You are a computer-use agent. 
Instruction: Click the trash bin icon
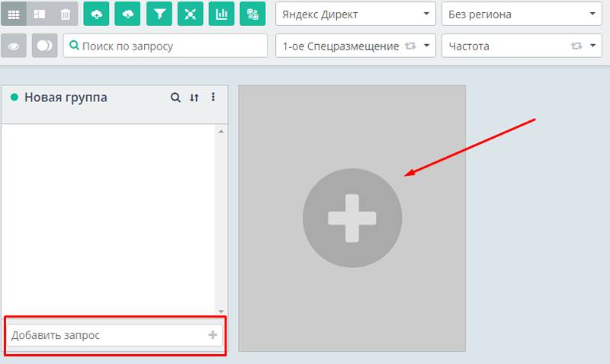pos(66,14)
